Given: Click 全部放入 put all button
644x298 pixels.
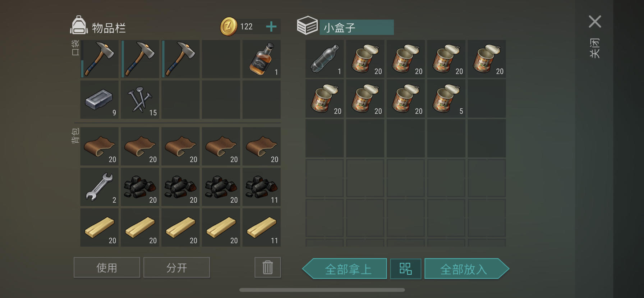Looking at the screenshot, I should (x=467, y=268).
